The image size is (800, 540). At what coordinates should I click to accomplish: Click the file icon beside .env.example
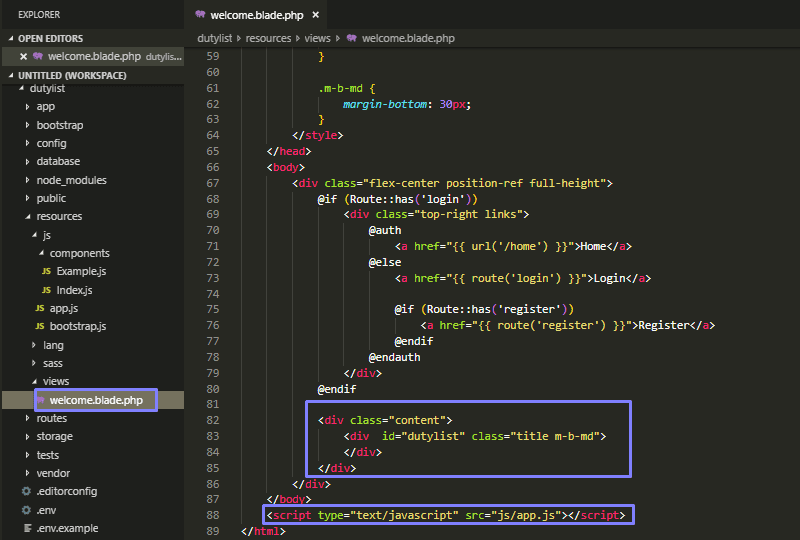[27, 528]
